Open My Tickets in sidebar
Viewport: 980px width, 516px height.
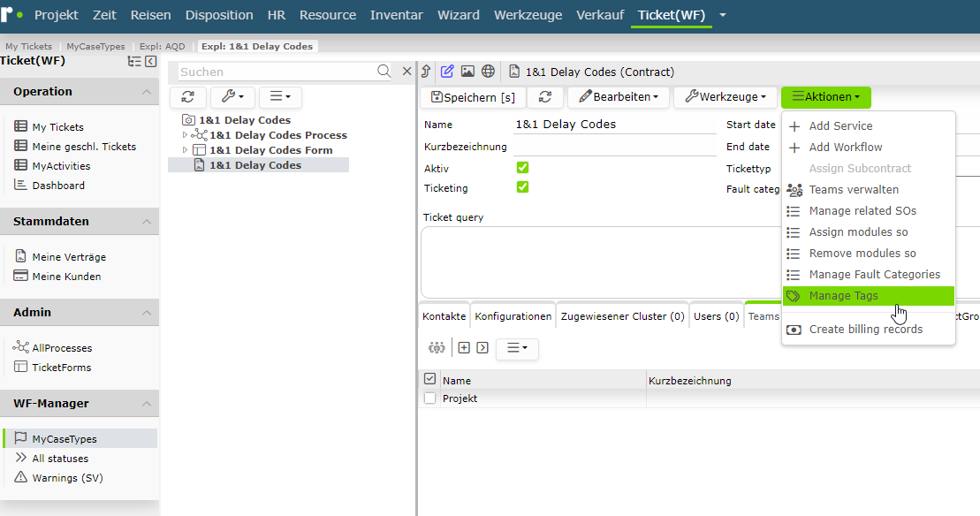point(57,127)
